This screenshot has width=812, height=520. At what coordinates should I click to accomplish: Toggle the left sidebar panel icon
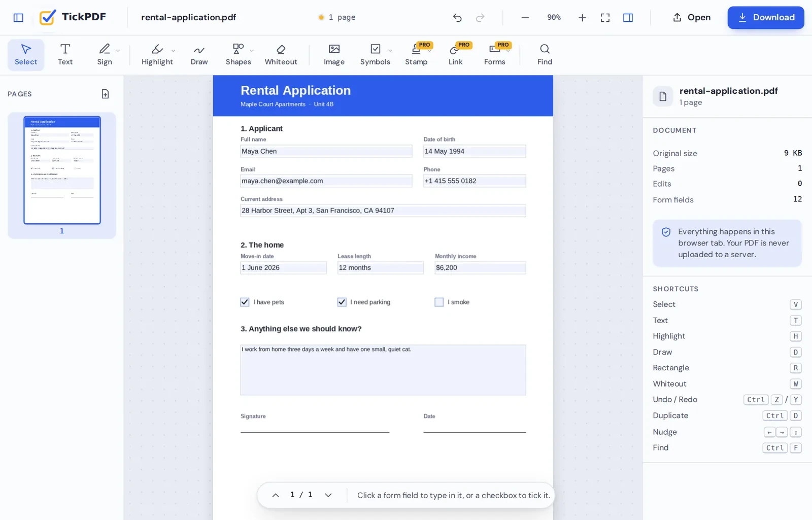[x=18, y=18]
